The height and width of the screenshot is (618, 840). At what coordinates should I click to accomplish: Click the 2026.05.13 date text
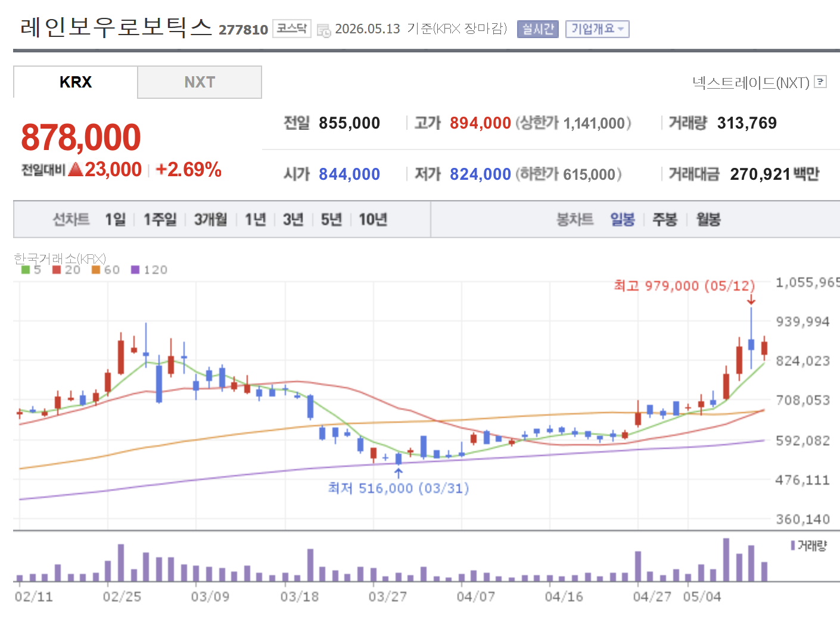[x=368, y=29]
